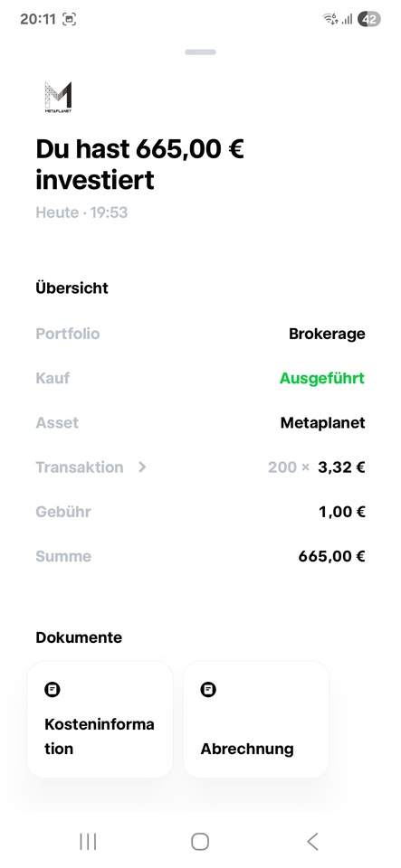Tap the bottom sheet drag handle
The image size is (401, 868).
[201, 52]
